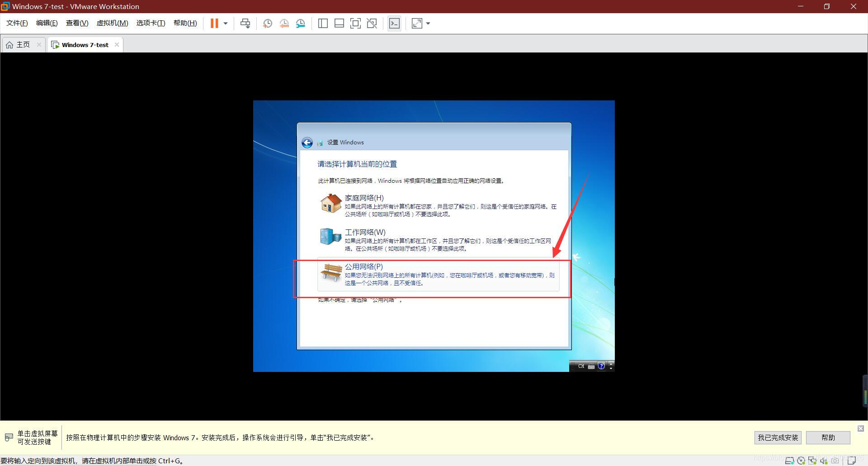Open the 帮助(H) menu
The width and height of the screenshot is (868, 466).
(x=185, y=23)
